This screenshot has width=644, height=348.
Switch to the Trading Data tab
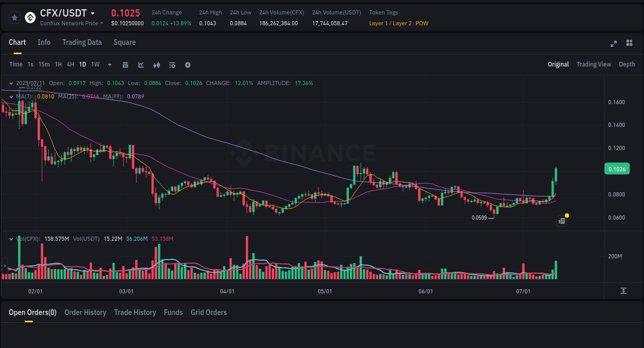[x=82, y=42]
